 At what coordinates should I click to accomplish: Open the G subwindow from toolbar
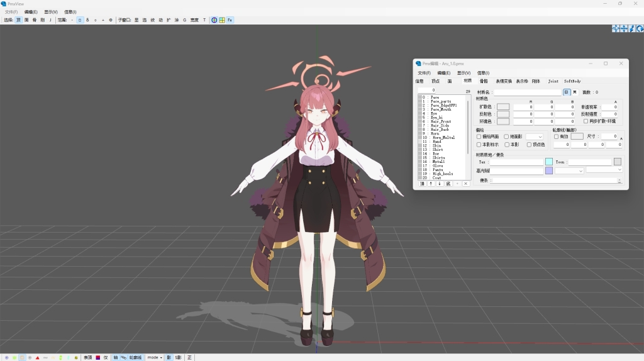point(184,19)
